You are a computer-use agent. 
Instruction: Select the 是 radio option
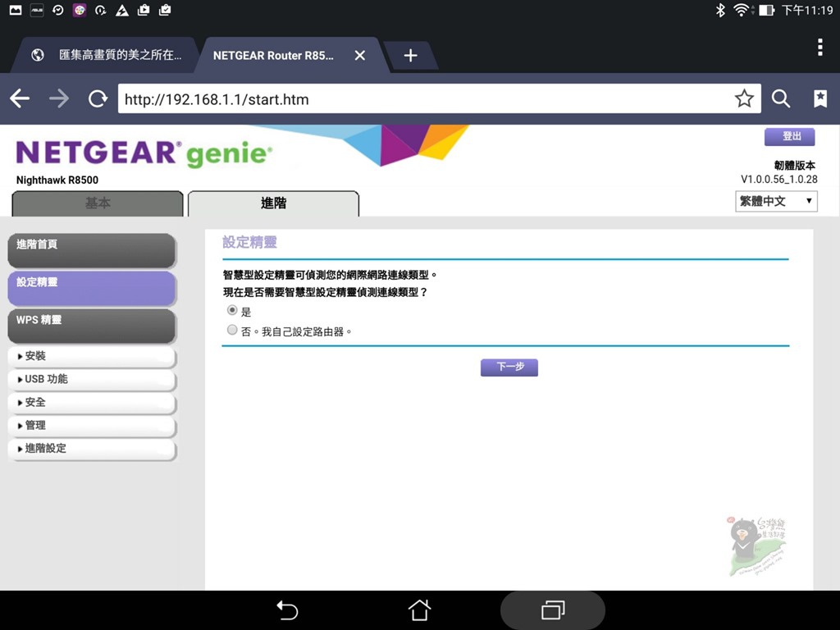pyautogui.click(x=232, y=310)
